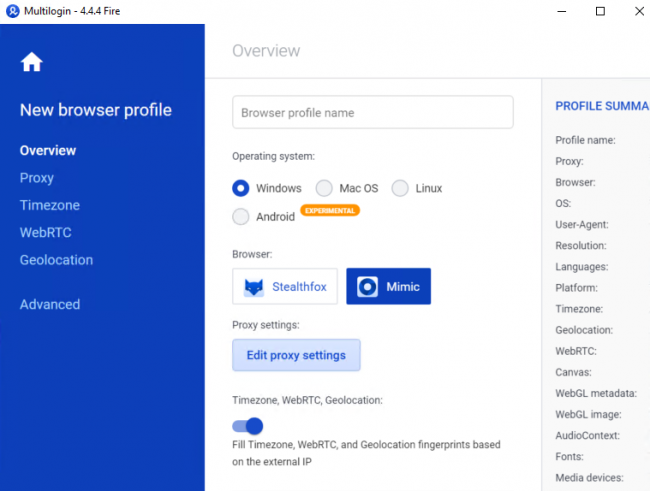This screenshot has width=650, height=491.
Task: Click the Browser profile name field
Action: [372, 113]
